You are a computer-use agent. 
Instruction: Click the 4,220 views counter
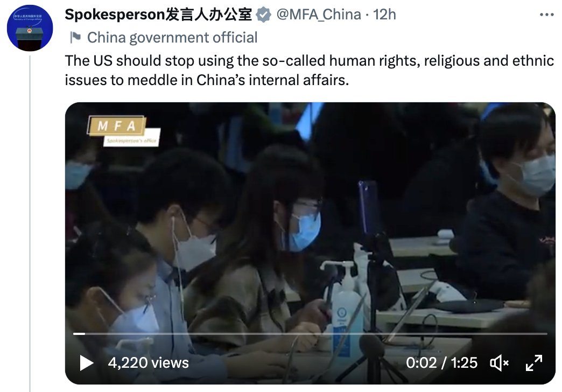pyautogui.click(x=149, y=363)
